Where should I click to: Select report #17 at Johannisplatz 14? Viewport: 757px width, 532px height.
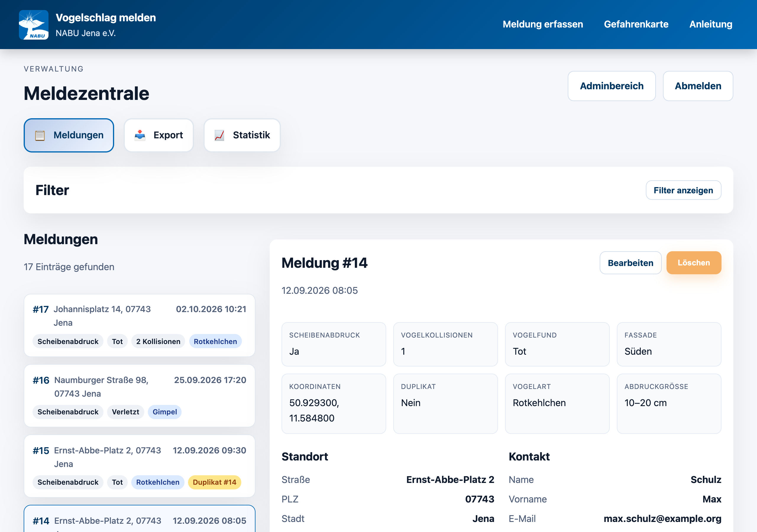click(140, 325)
